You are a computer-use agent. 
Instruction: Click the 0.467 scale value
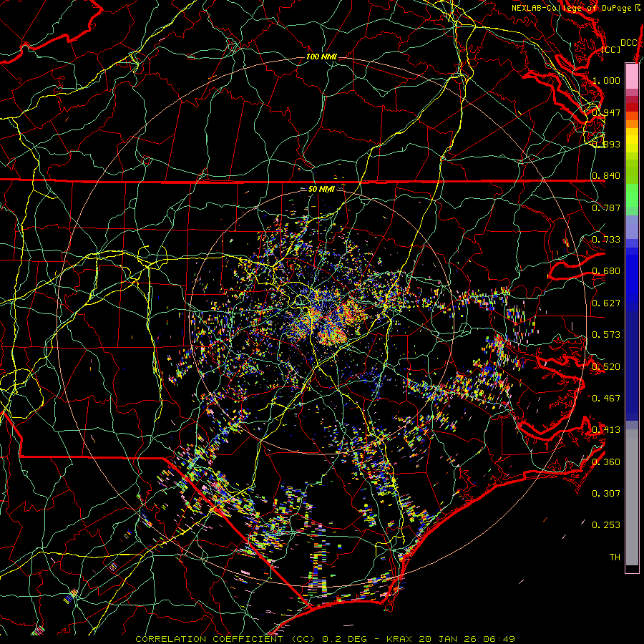[x=606, y=398]
